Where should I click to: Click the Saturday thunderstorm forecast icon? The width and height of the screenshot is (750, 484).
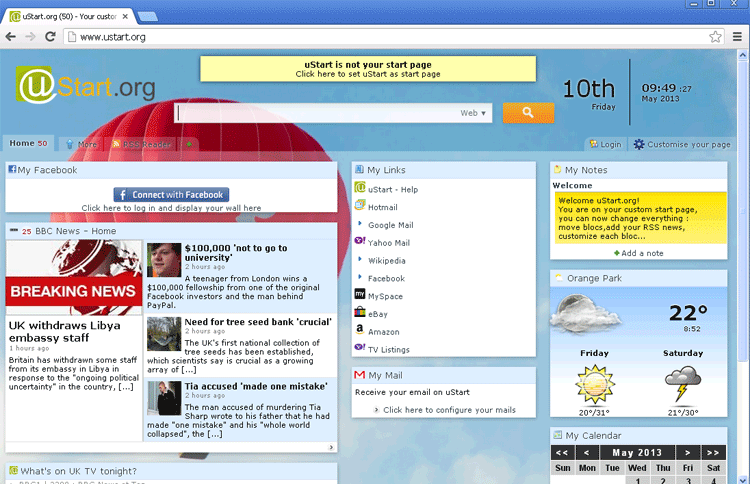[683, 384]
